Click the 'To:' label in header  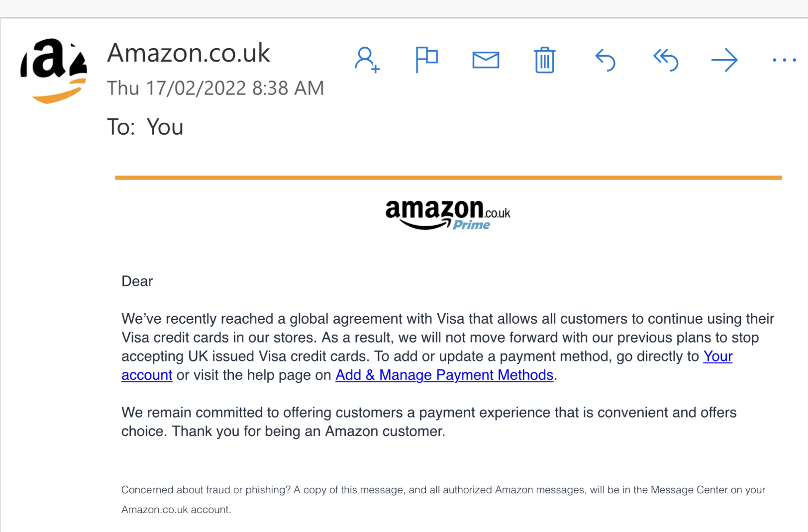(121, 127)
